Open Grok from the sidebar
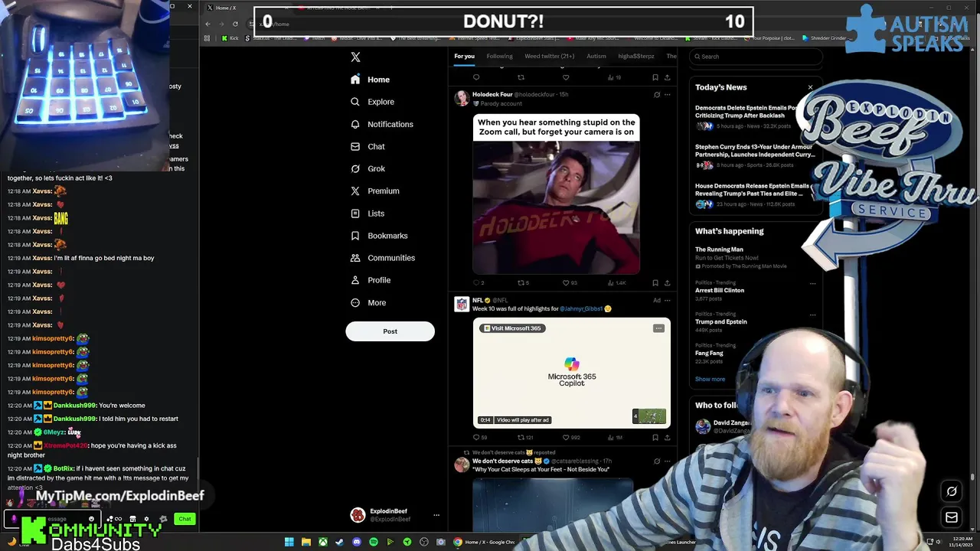Image resolution: width=980 pixels, height=551 pixels. tap(367, 168)
